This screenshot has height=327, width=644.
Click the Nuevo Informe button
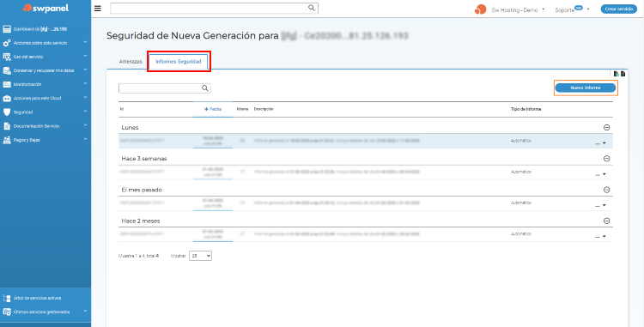click(x=586, y=88)
